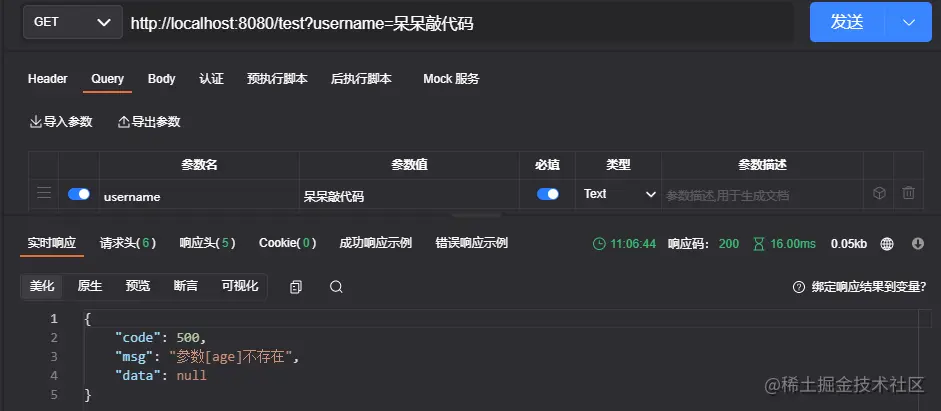This screenshot has width=941, height=411.
Task: Click the 参数名 column header
Action: (199, 165)
